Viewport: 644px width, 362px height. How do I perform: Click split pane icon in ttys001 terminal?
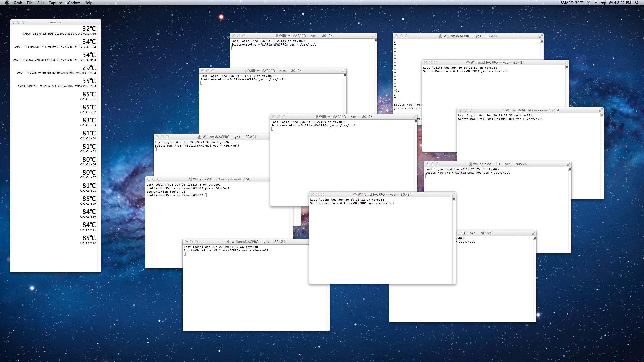click(x=602, y=115)
